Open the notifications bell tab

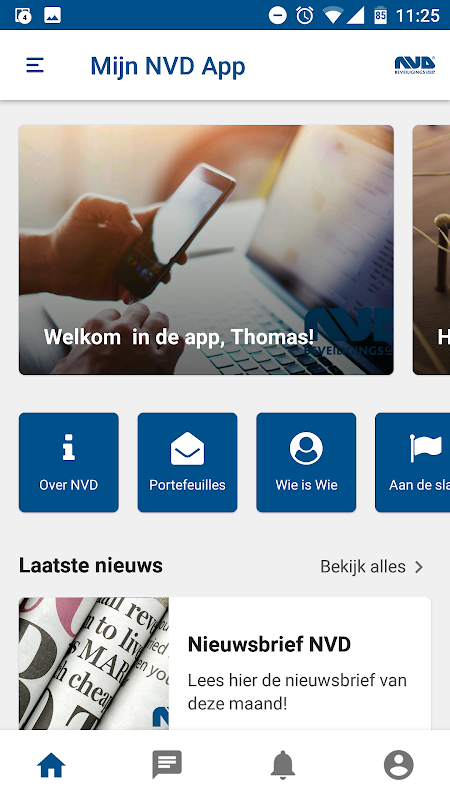pos(283,765)
